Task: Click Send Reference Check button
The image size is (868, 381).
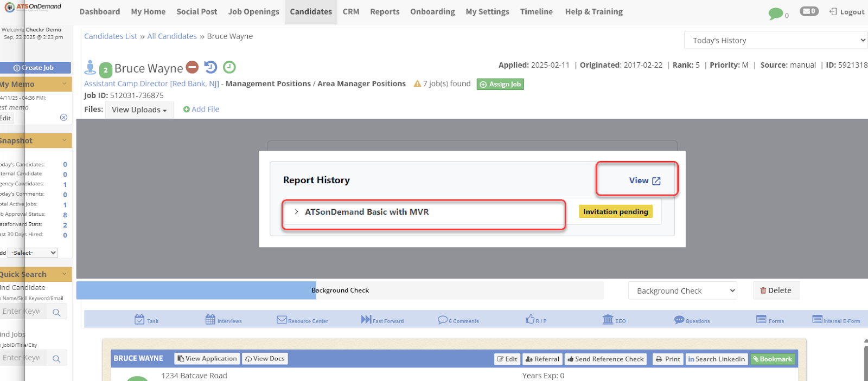Action: pos(605,359)
